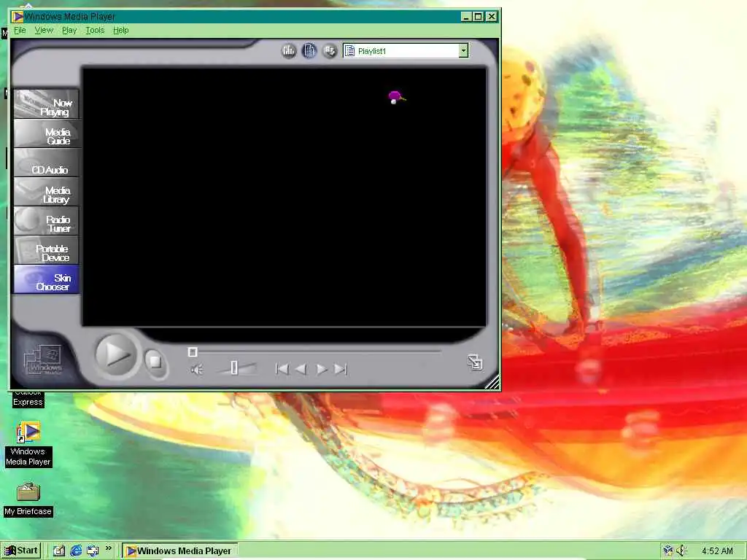This screenshot has height=560, width=747.
Task: Open the Start menu
Action: click(x=22, y=551)
